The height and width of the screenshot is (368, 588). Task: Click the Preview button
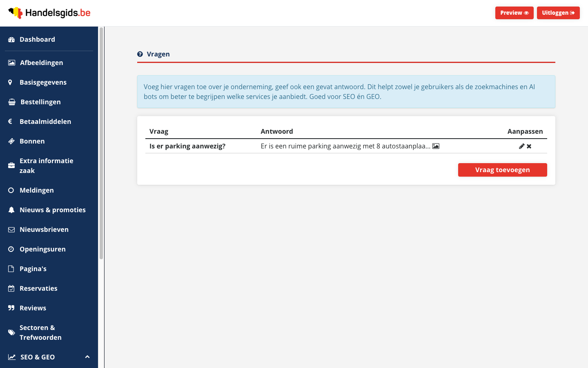click(514, 13)
